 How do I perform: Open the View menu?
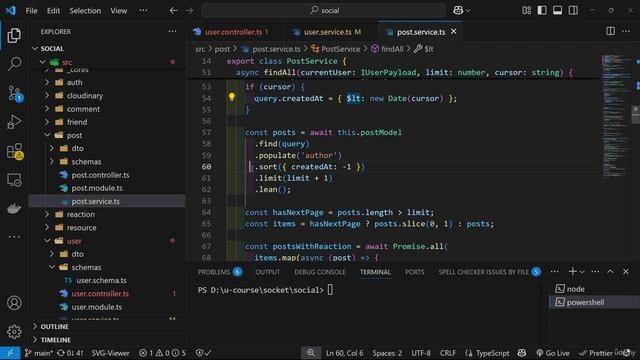tap(119, 11)
